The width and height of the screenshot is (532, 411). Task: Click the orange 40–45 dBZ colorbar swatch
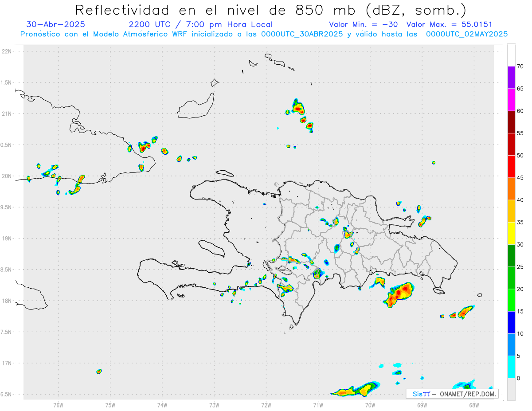click(x=511, y=189)
